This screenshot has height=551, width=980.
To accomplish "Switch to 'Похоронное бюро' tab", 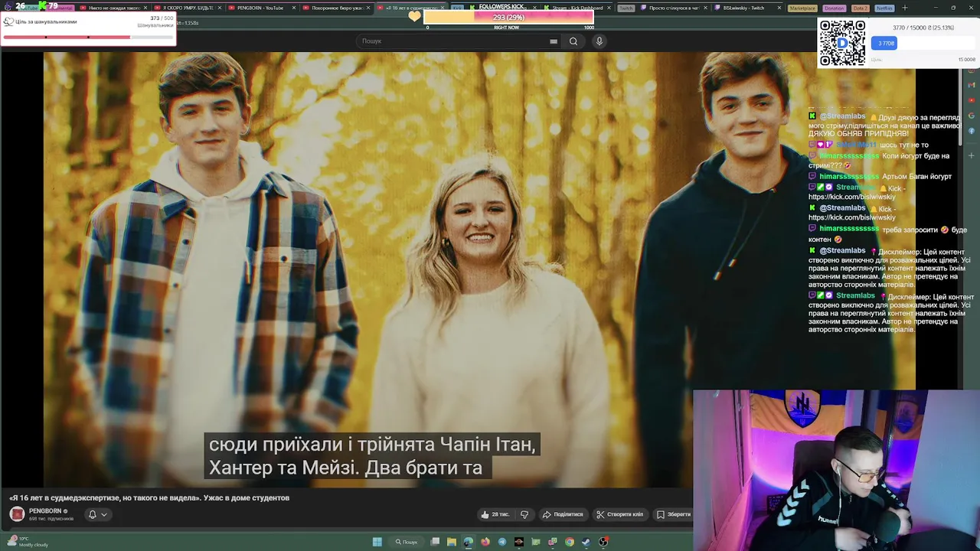I will [x=336, y=8].
